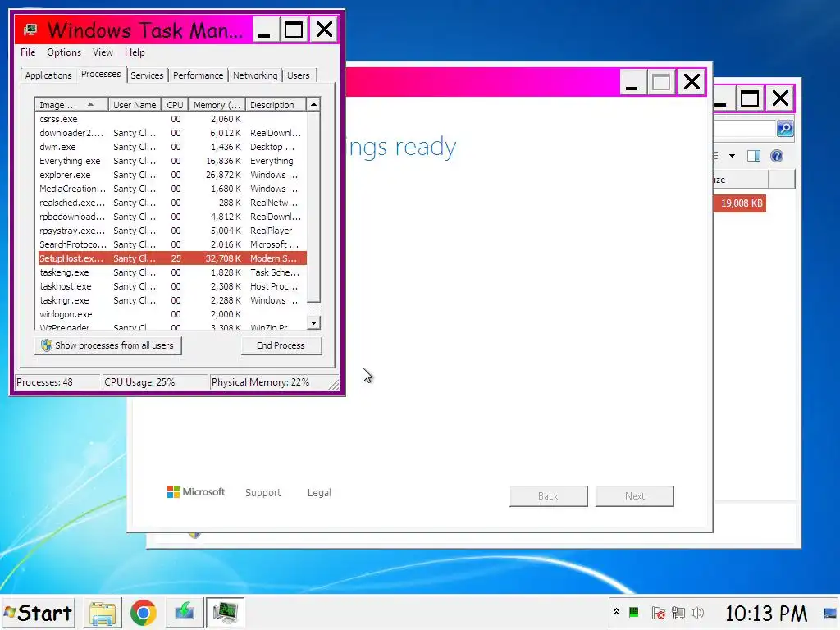Select the winlogon.exe process row
Screen dimensions: 840x630
click(171, 314)
